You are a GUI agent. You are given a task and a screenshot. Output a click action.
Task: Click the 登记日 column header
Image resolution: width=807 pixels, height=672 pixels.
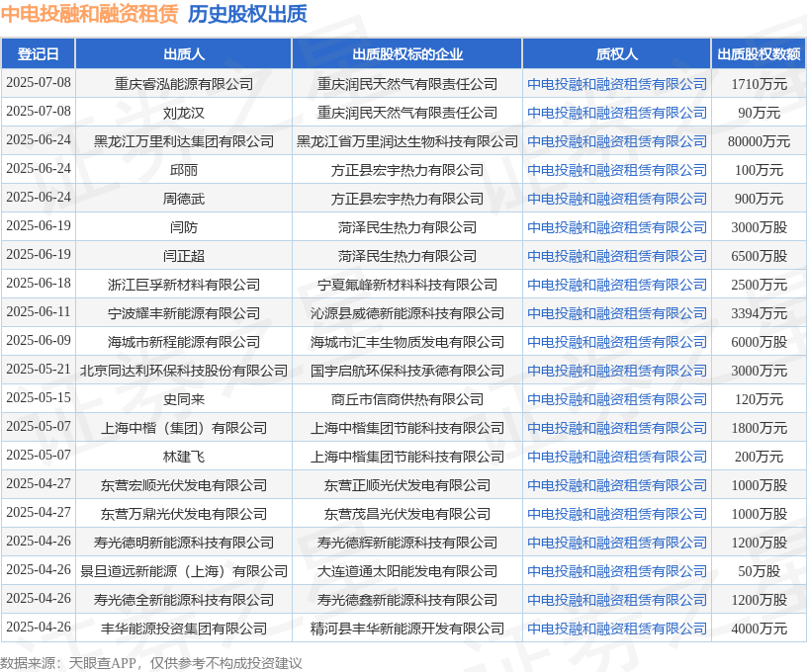(39, 54)
